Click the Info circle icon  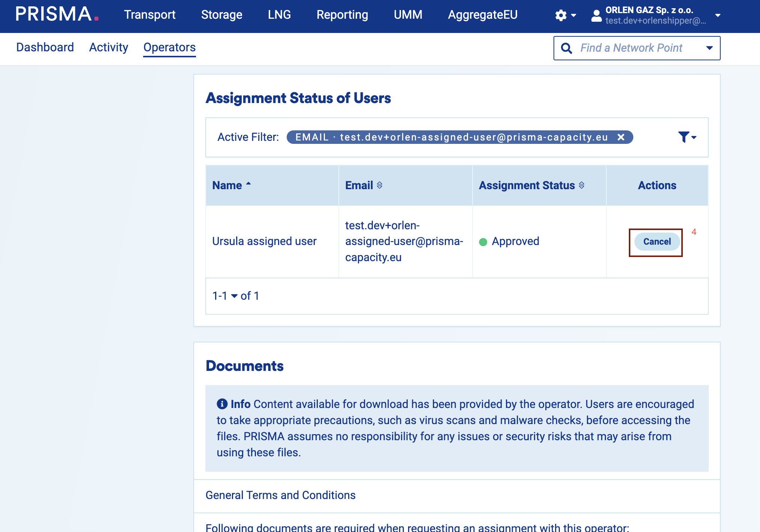point(222,404)
